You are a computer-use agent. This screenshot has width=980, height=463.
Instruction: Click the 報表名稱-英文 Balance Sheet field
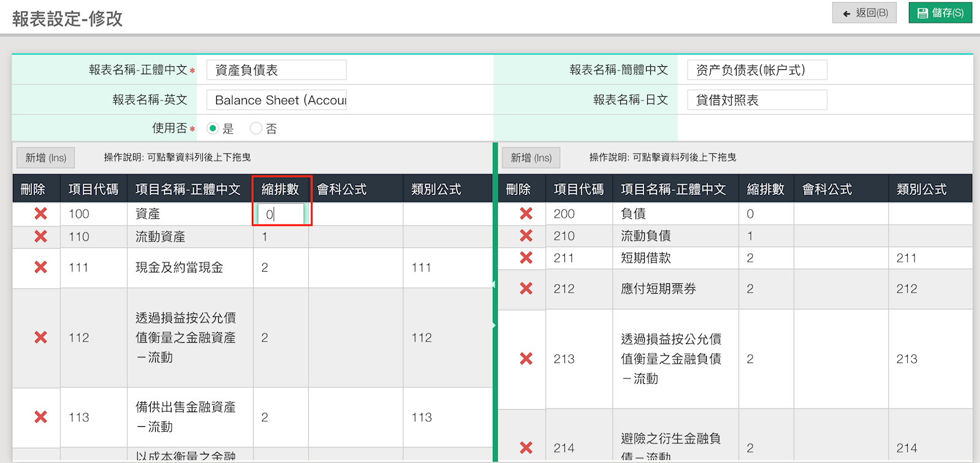pos(276,100)
